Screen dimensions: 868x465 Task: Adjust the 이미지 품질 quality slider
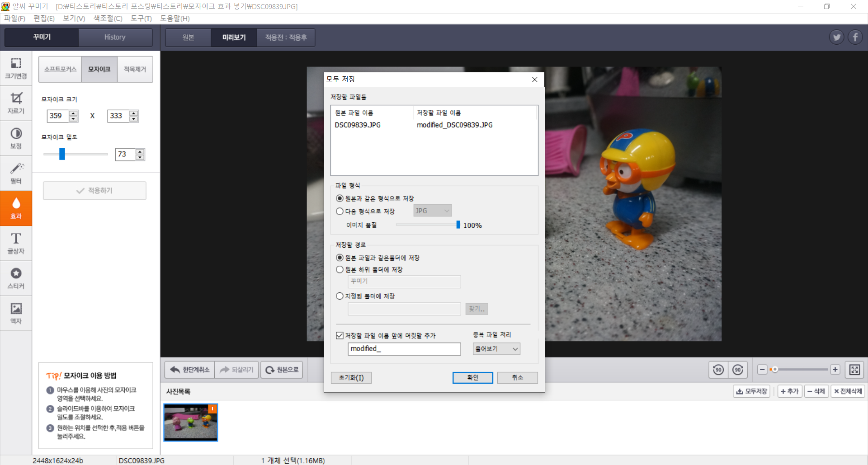[458, 225]
